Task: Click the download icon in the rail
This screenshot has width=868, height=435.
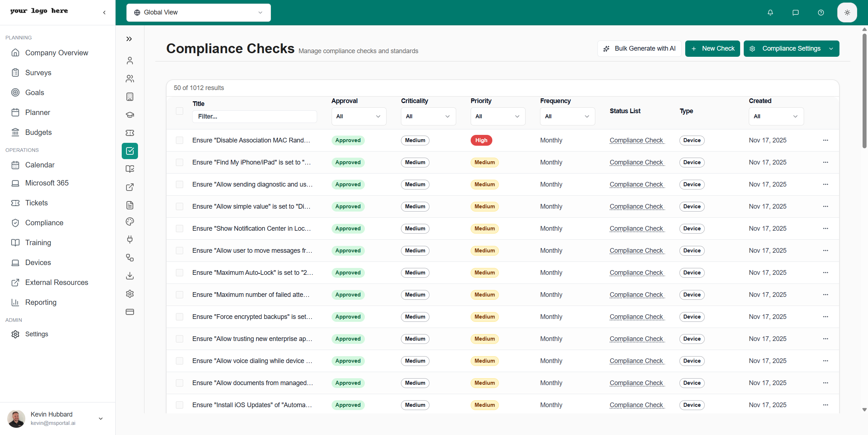Action: pyautogui.click(x=130, y=276)
